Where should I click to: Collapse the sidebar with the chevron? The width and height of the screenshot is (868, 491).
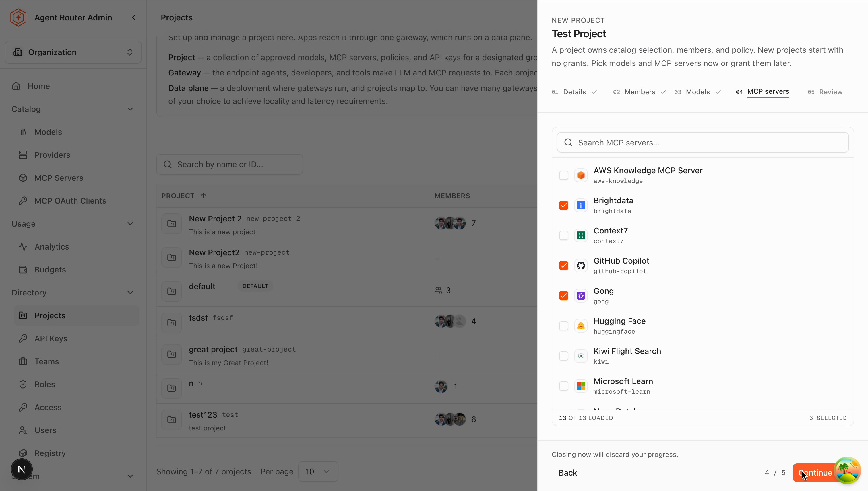tap(134, 17)
